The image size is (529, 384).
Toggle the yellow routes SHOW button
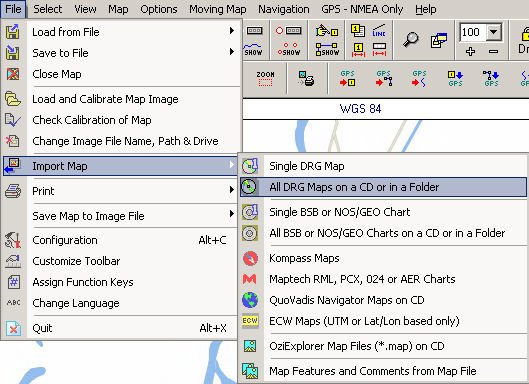point(327,50)
